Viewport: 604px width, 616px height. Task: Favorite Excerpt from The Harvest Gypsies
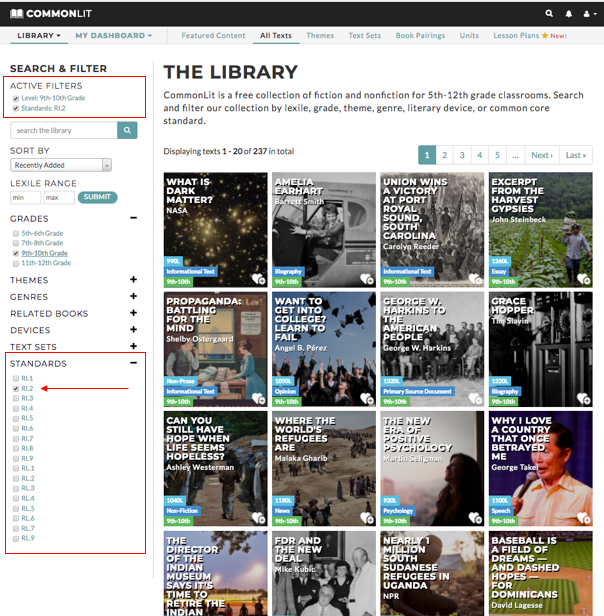(x=584, y=279)
